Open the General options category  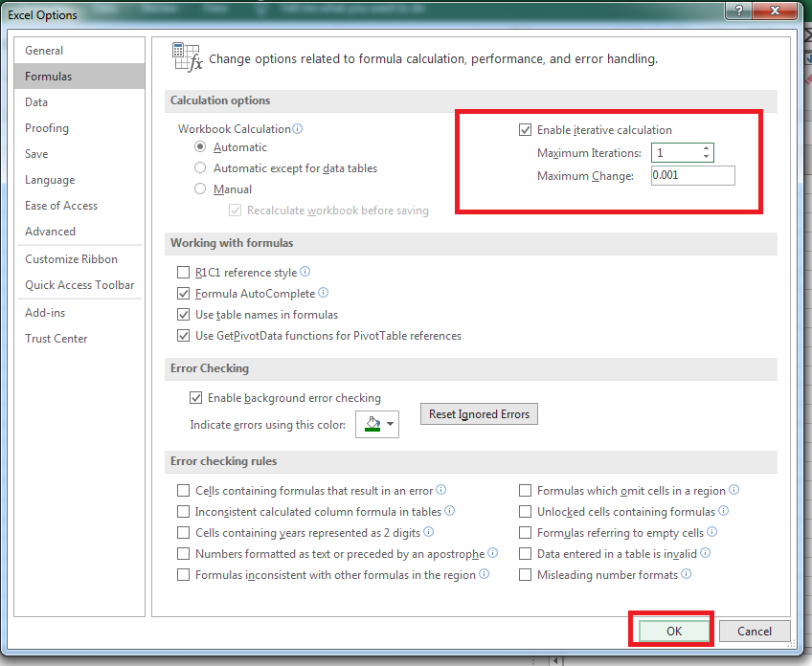click(x=79, y=50)
